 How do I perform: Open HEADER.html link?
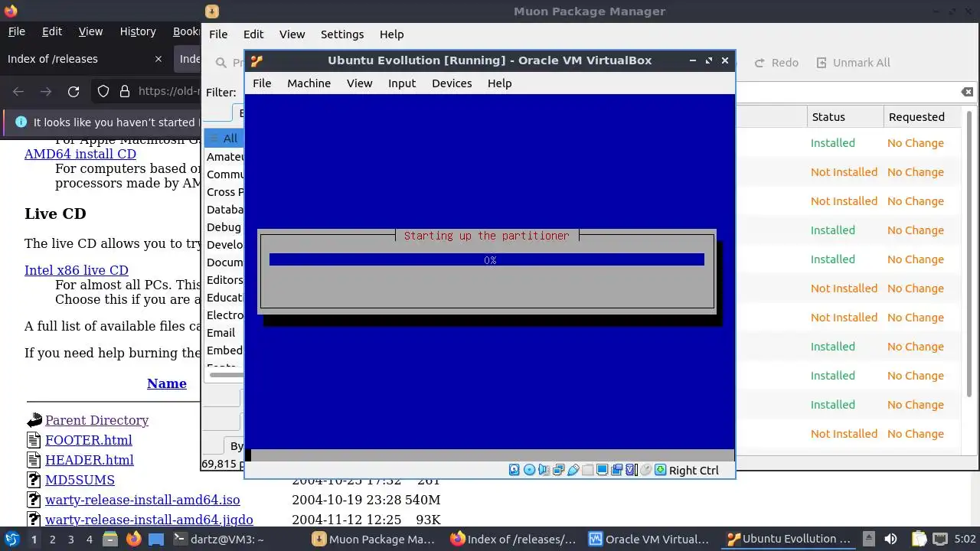90,460
